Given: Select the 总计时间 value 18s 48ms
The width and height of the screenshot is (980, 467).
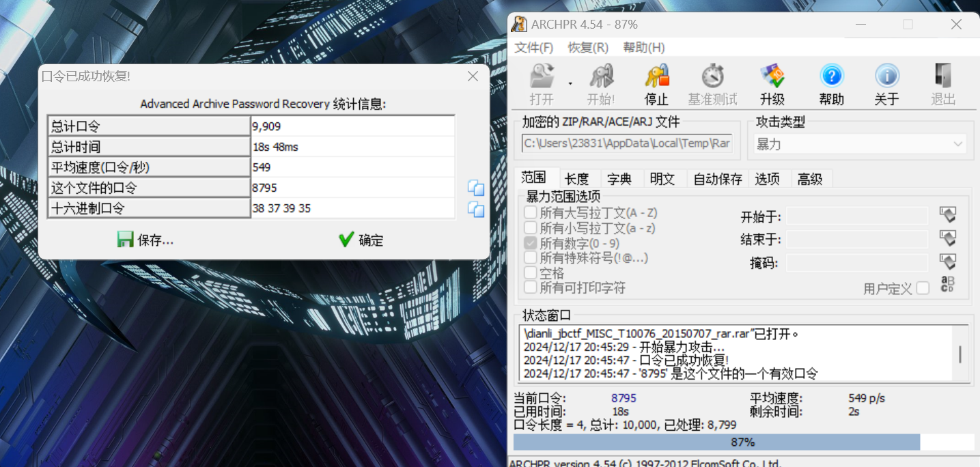Looking at the screenshot, I should coord(352,147).
